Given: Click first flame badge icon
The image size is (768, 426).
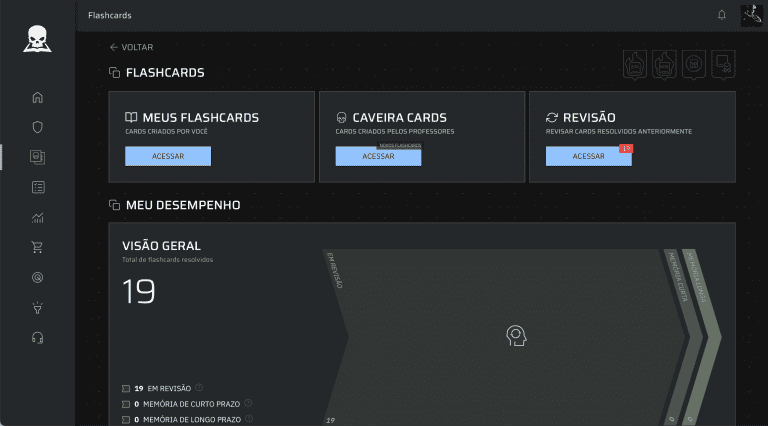Looking at the screenshot, I should [x=635, y=66].
